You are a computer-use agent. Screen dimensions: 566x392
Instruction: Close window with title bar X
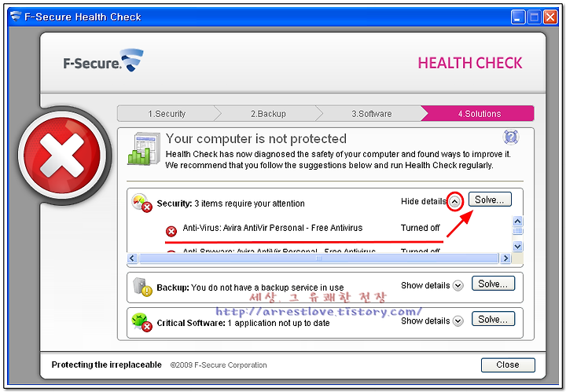tap(550, 17)
